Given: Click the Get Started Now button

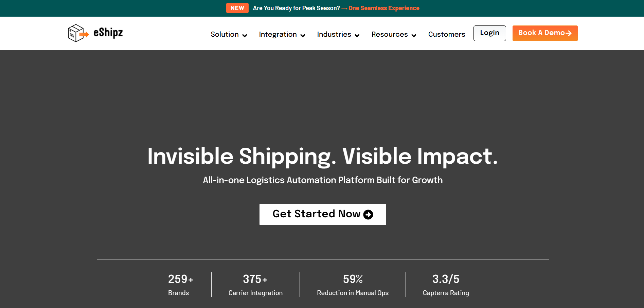Looking at the screenshot, I should pyautogui.click(x=323, y=214).
